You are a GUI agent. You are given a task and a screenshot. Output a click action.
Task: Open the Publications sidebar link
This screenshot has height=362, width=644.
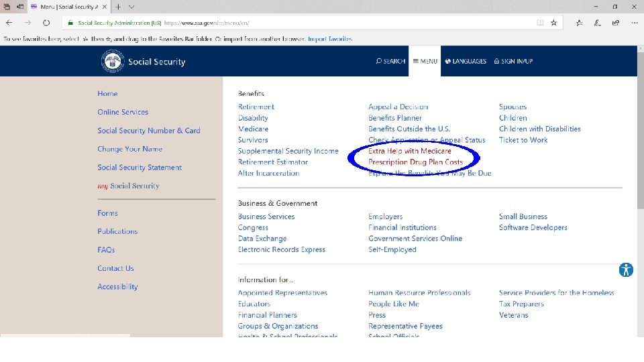[117, 231]
